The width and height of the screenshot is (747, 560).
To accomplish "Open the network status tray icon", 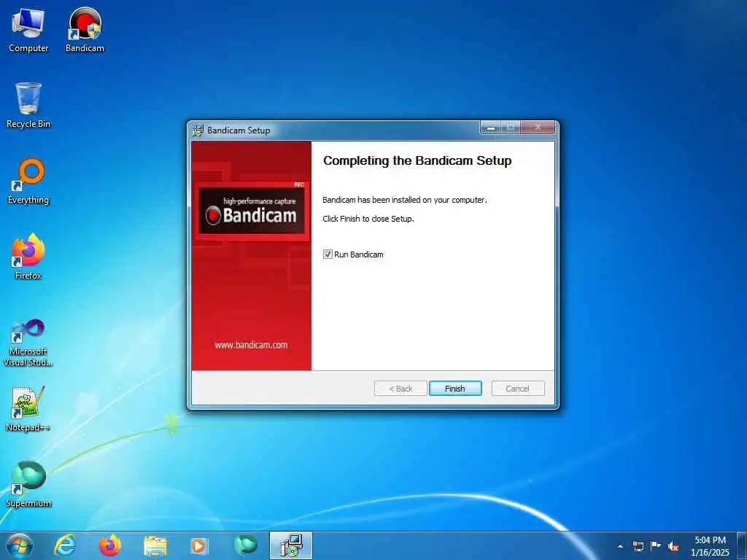I will [x=638, y=546].
